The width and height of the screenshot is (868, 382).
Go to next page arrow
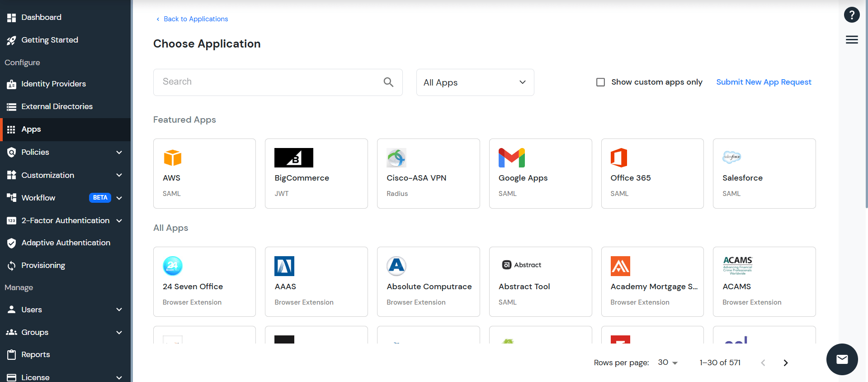click(x=786, y=363)
